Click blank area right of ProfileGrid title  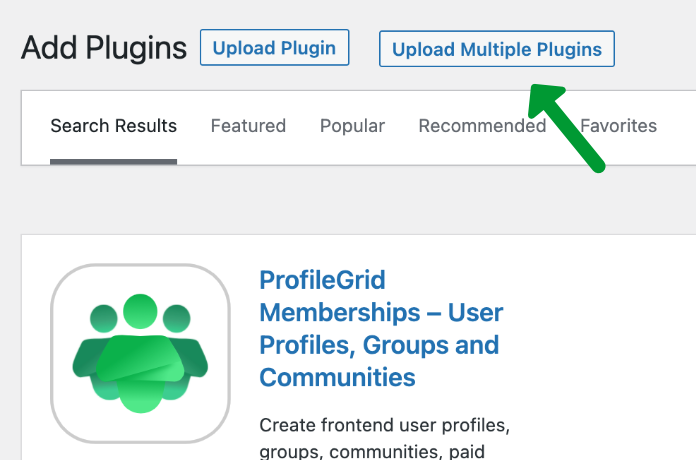(x=610, y=328)
